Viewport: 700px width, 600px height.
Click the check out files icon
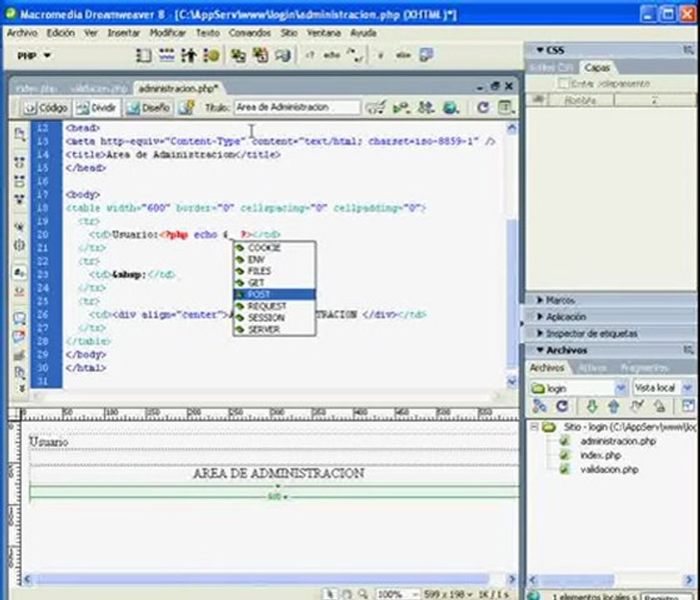(636, 406)
